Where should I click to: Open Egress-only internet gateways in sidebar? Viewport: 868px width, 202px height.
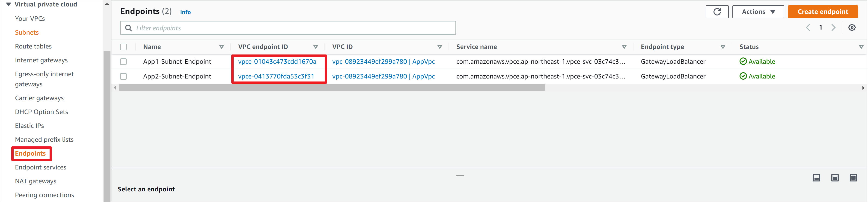point(44,79)
